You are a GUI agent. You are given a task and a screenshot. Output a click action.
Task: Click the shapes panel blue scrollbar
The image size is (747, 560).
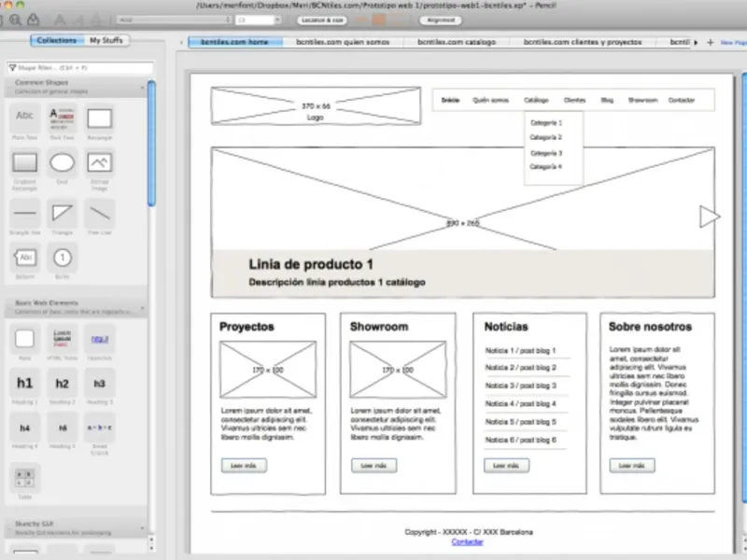[x=151, y=143]
